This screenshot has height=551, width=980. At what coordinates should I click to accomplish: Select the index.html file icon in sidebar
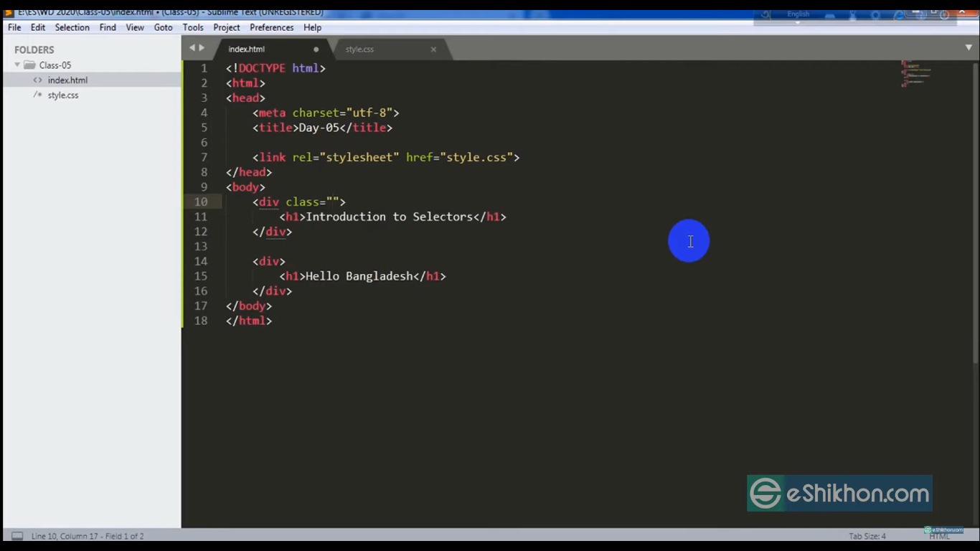[x=37, y=80]
